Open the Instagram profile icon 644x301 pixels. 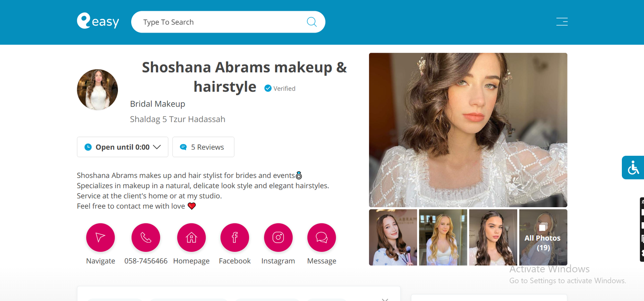pyautogui.click(x=278, y=237)
